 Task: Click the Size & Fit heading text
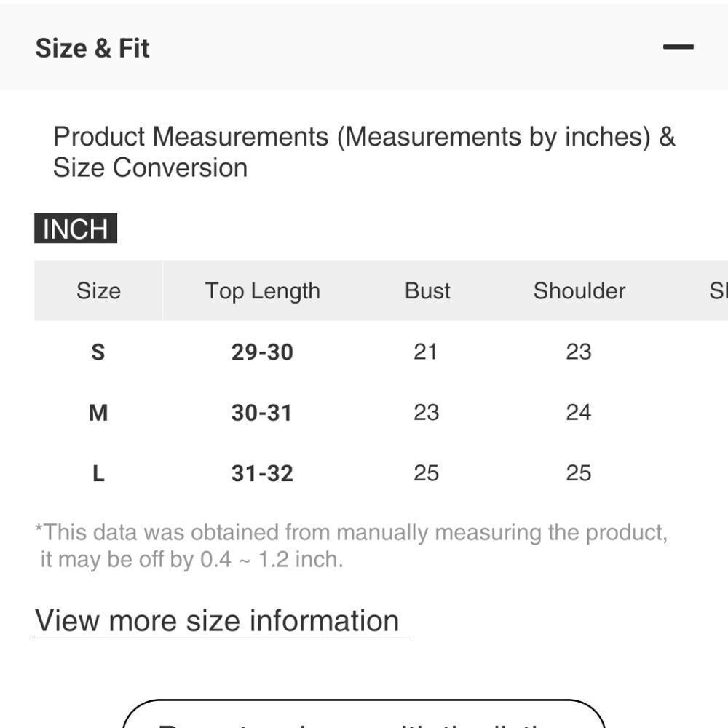pyautogui.click(x=92, y=48)
